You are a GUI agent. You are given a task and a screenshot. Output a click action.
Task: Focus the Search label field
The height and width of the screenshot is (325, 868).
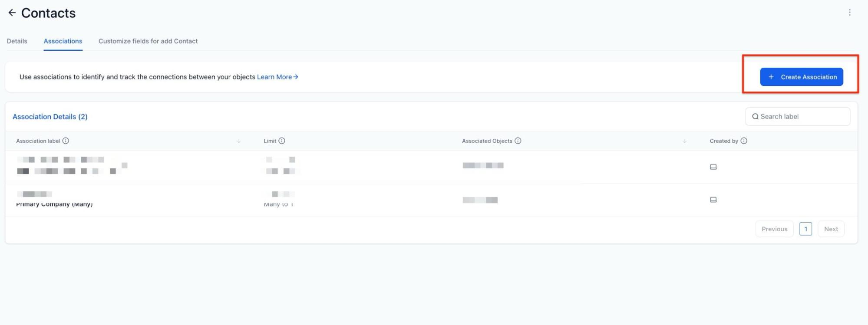point(798,117)
